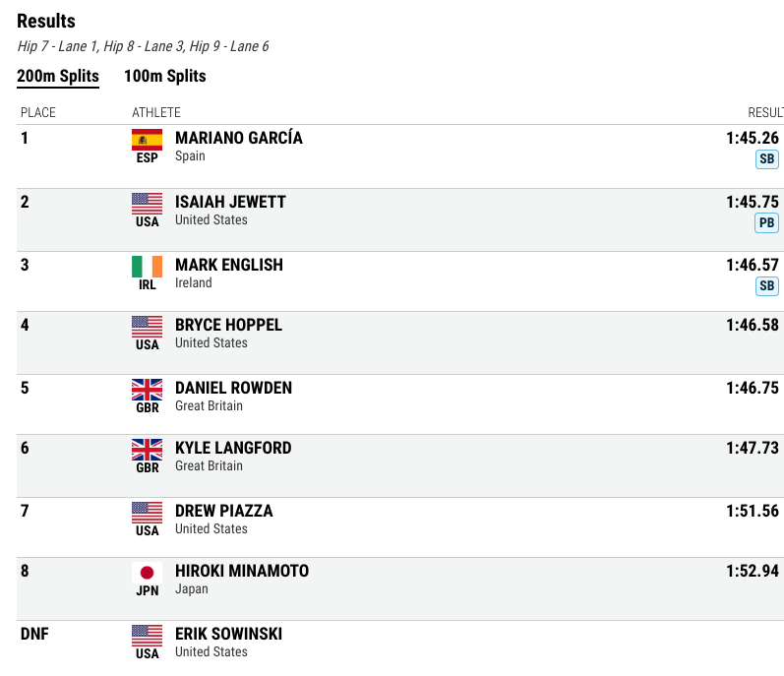This screenshot has width=784, height=676.
Task: Click Drew Piazza's USA flag icon
Action: click(x=147, y=512)
